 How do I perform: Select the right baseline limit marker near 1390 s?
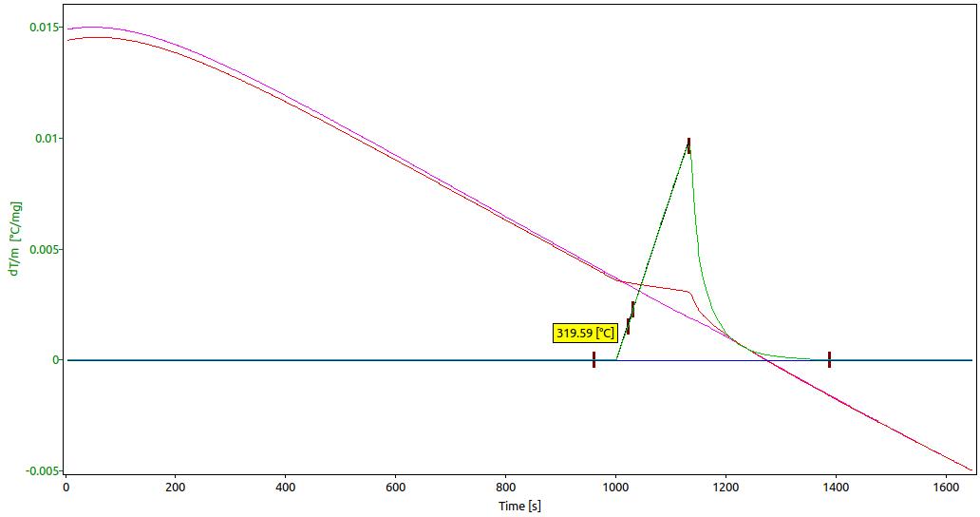pyautogui.click(x=829, y=359)
